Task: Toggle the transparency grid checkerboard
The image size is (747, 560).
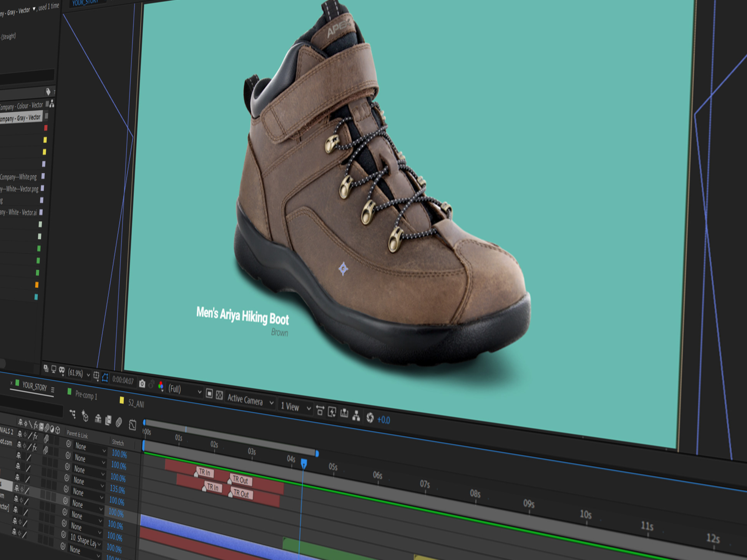Action: coord(219,395)
